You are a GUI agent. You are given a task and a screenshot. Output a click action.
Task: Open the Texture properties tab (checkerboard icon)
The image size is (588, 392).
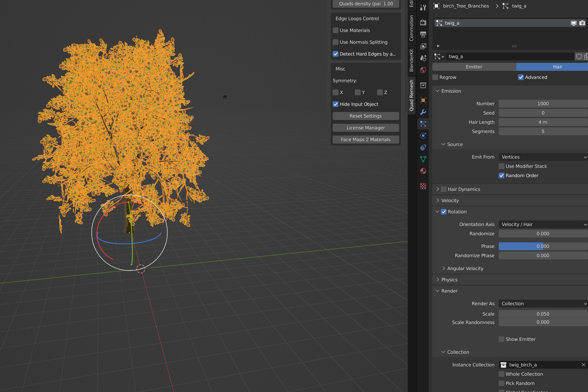[423, 186]
